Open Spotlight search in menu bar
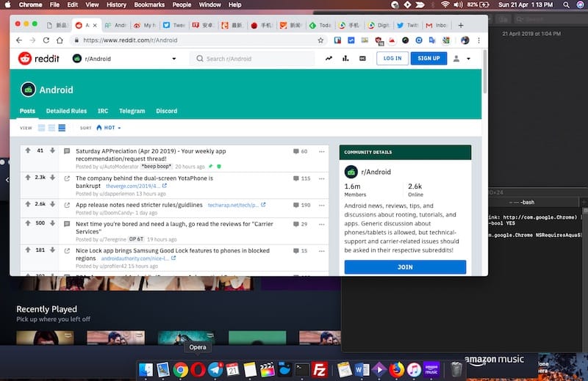 566,5
